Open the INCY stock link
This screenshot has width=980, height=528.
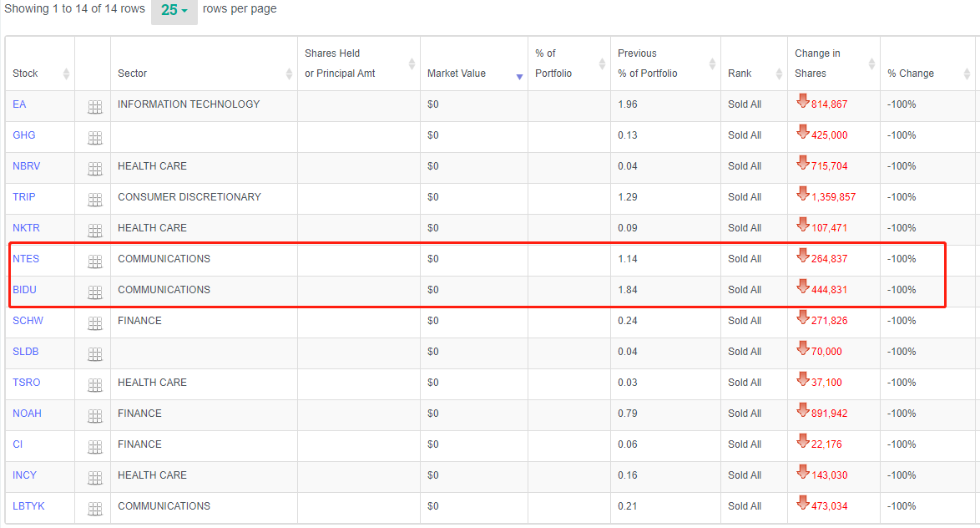point(24,475)
